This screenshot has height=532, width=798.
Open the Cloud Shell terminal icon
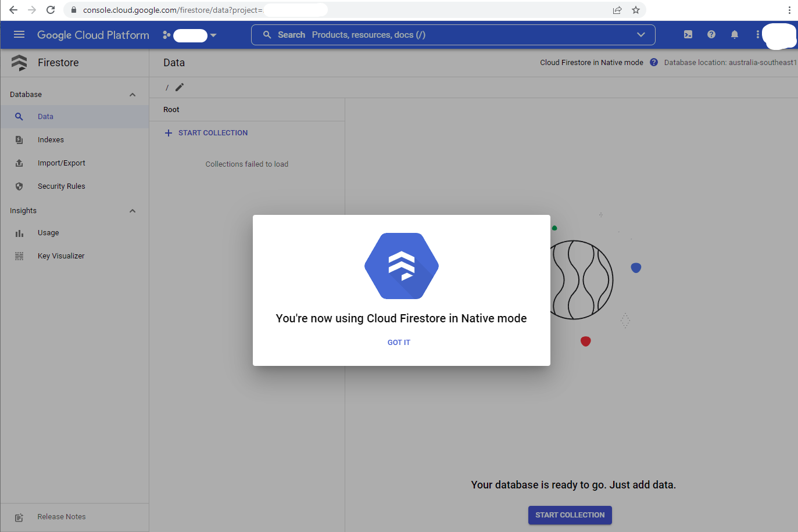point(688,35)
